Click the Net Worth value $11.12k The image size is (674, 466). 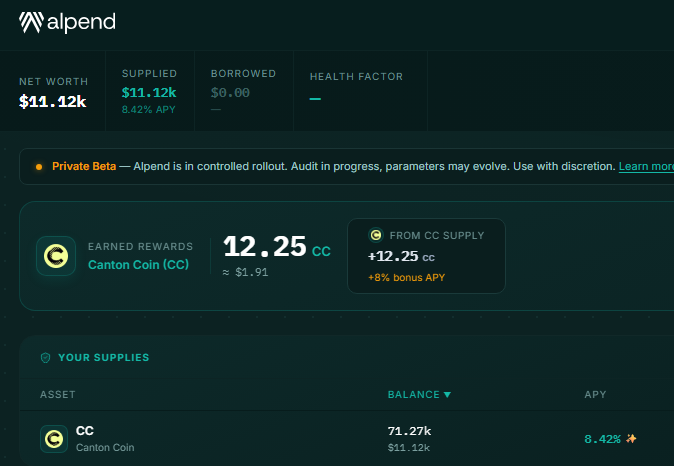click(x=53, y=101)
